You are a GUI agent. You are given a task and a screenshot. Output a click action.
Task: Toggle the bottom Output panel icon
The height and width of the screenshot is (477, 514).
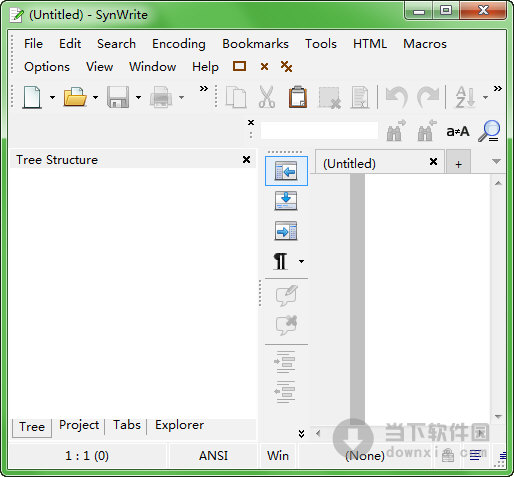(286, 201)
